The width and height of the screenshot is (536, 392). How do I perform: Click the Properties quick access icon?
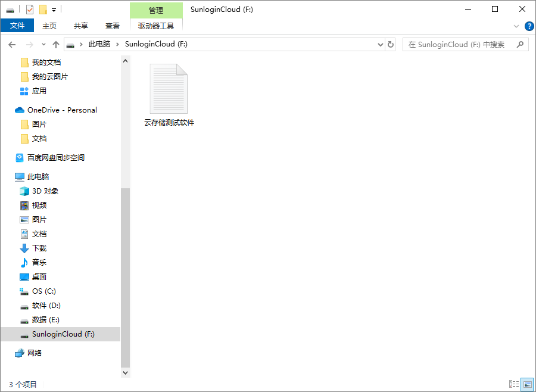click(x=30, y=10)
